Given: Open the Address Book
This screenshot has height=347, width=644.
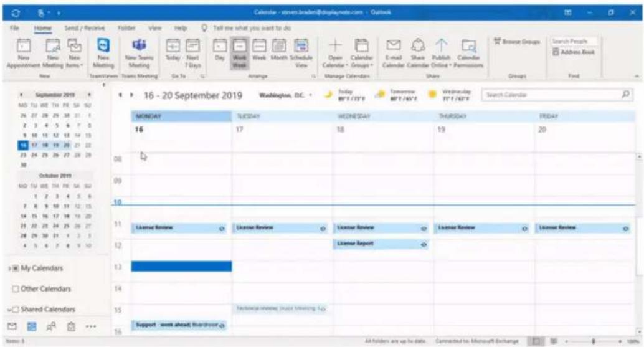Looking at the screenshot, I should click(574, 52).
